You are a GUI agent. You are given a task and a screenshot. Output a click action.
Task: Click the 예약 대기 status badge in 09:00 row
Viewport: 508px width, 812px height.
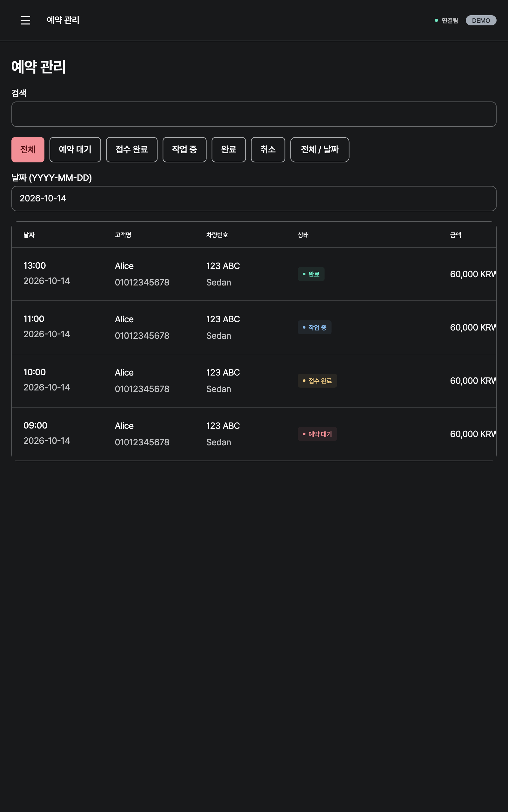pyautogui.click(x=317, y=434)
